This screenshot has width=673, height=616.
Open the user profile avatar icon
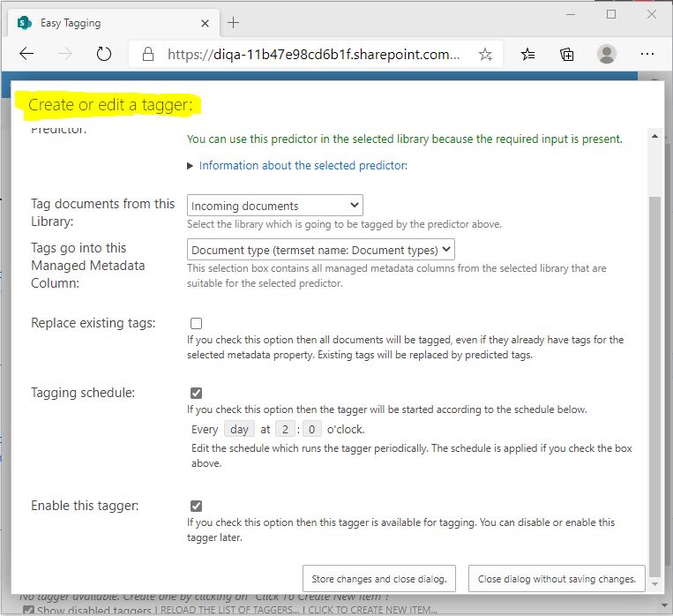pos(607,54)
